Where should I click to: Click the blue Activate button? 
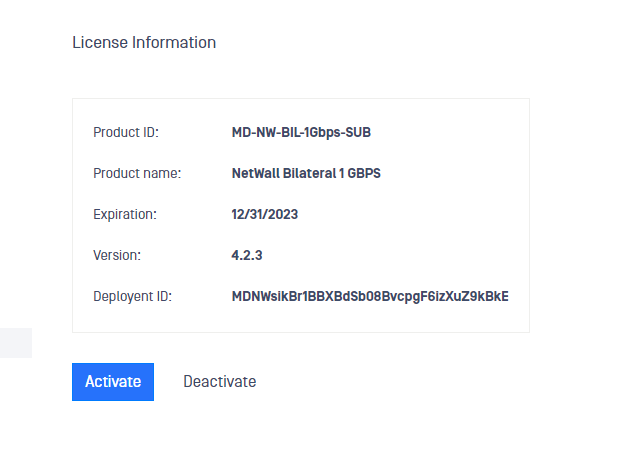[113, 382]
